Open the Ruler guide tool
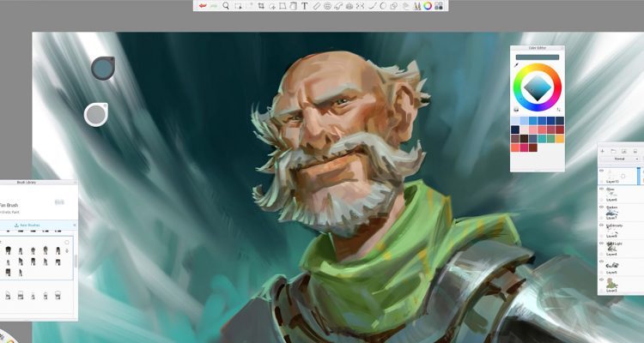 (316, 5)
